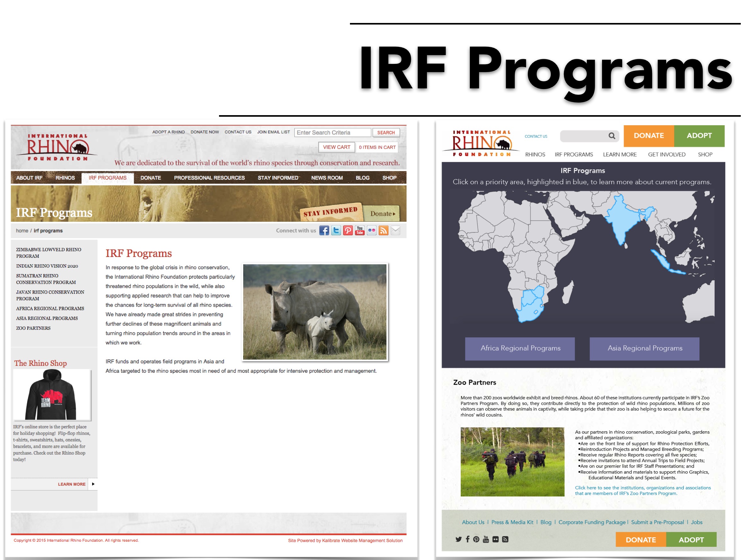Click footer DONATE button on new site

640,540
